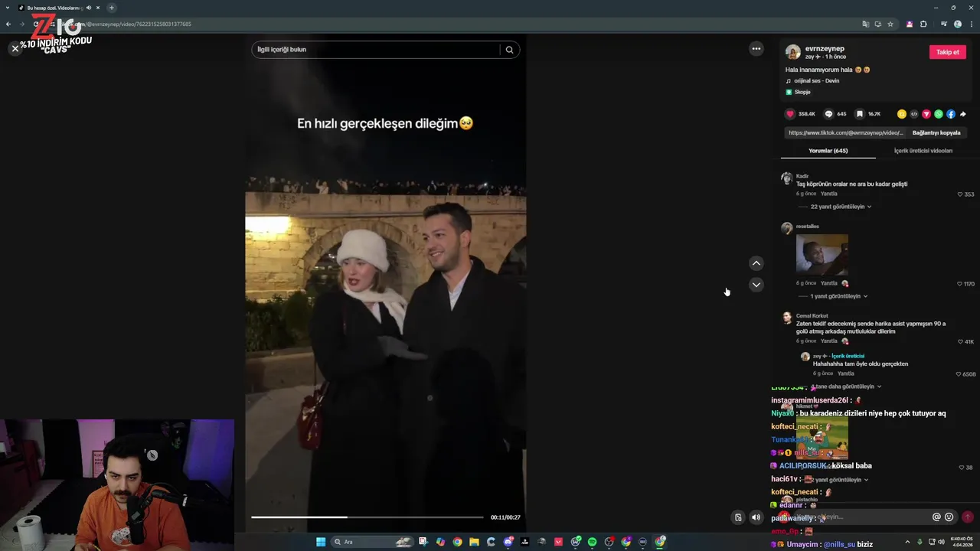Go to the previous video with up arrow

(x=756, y=263)
